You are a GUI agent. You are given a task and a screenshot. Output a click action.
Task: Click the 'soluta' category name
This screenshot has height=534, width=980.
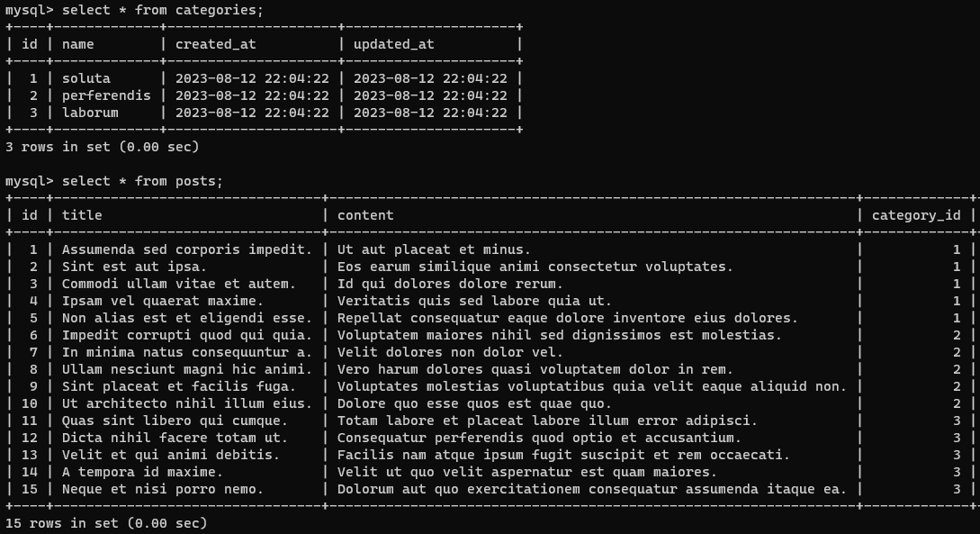(x=86, y=78)
